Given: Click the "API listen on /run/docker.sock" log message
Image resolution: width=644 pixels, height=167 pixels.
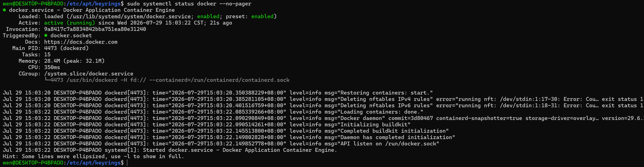Looking at the screenshot, I should click(x=388, y=144).
